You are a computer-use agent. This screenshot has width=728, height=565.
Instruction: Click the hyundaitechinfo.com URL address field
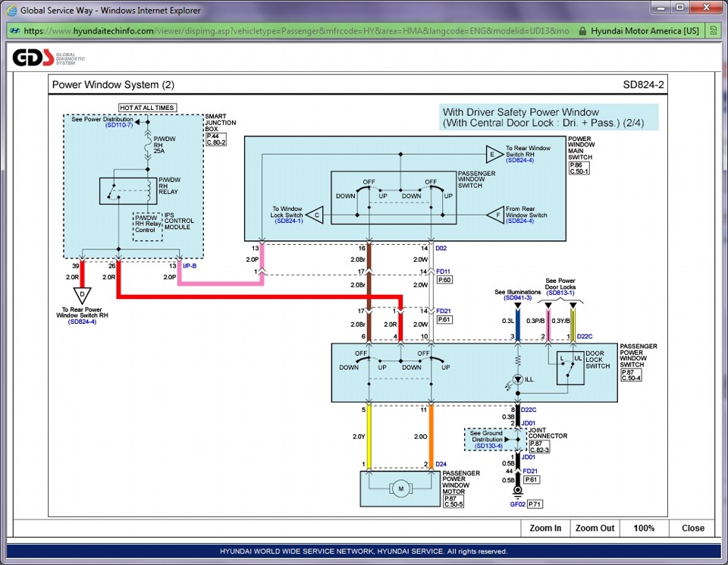(297, 30)
